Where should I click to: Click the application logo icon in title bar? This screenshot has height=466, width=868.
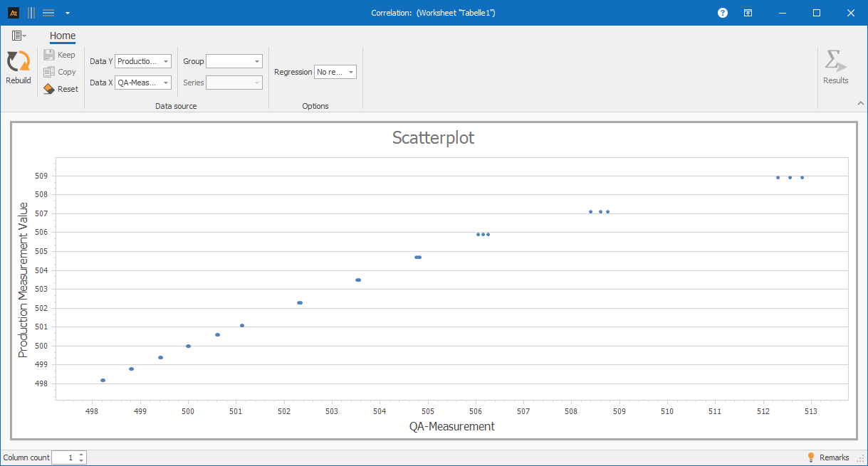tap(13, 13)
